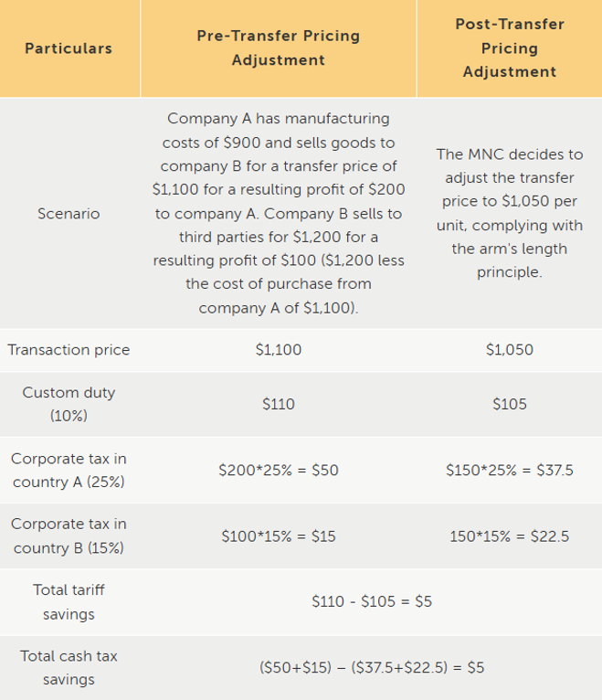Select the Custom duty (10%) label
Viewport: 602px width, 700px height.
[69, 404]
